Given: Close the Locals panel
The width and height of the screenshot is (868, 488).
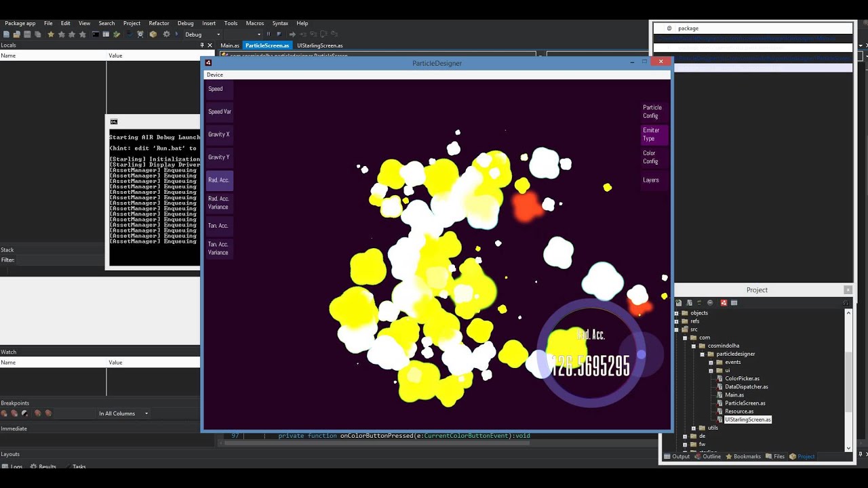Looking at the screenshot, I should [210, 45].
